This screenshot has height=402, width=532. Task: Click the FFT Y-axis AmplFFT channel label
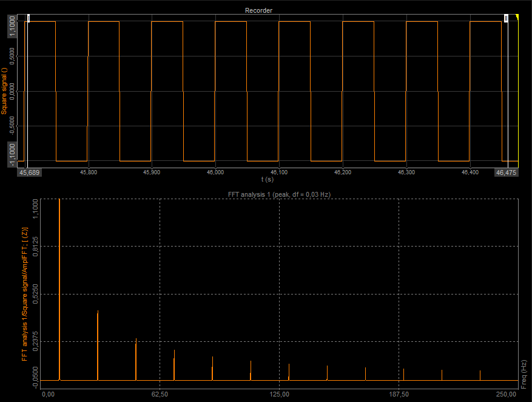(x=24, y=294)
